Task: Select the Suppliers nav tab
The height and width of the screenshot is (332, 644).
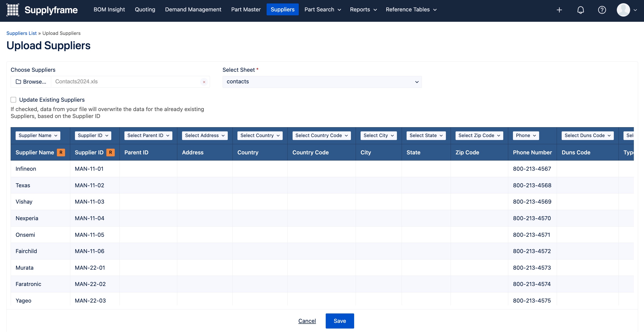Action: click(x=282, y=9)
